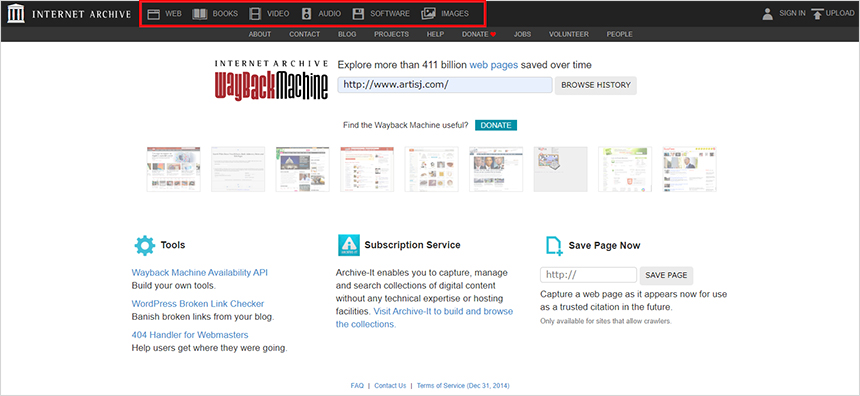Open the Help menu item

click(435, 34)
